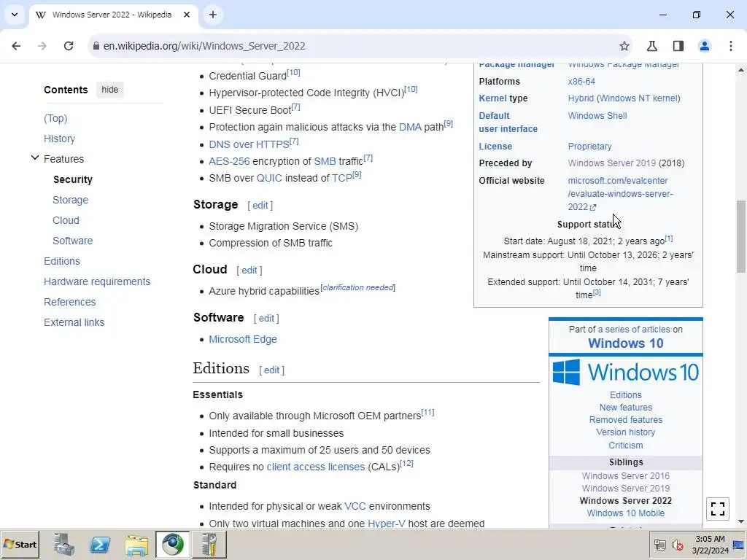Click the vertical scrollbar thumb
The image size is (747, 560).
[x=741, y=236]
